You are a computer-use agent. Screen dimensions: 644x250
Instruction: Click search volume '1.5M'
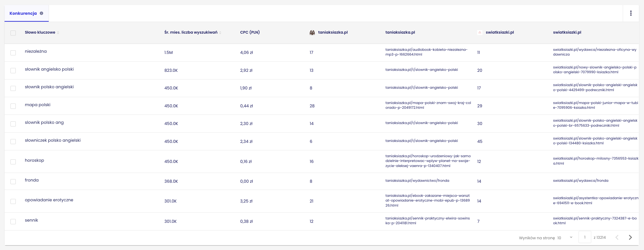[x=169, y=53]
